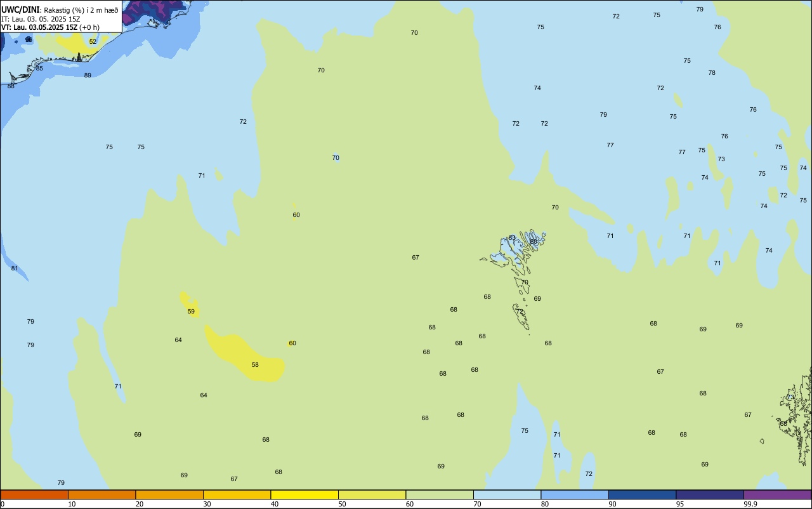812x509 pixels.
Task: Pick the pale yellow 50–60 legend swatch
Action: click(372, 494)
